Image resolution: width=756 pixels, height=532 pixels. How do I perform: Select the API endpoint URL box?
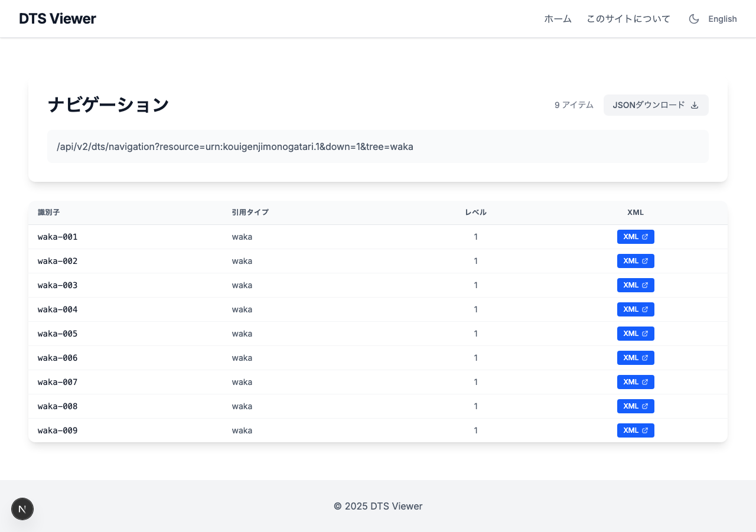(378, 146)
